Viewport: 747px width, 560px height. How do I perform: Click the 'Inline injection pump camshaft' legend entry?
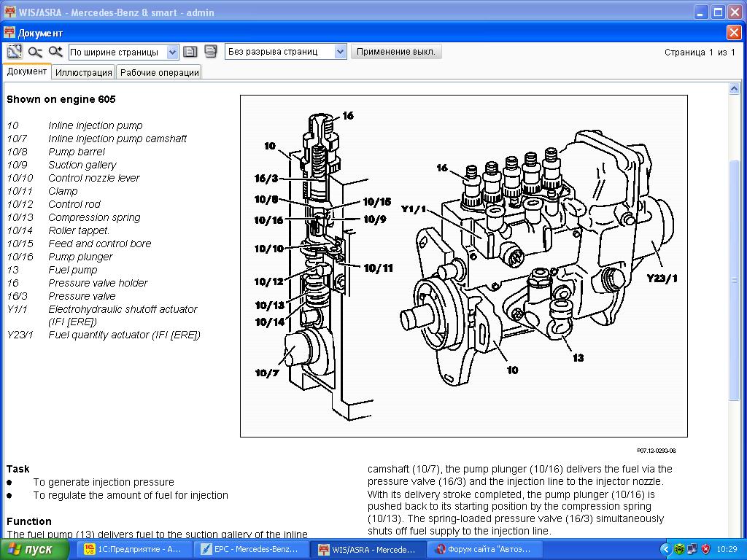[x=117, y=139]
